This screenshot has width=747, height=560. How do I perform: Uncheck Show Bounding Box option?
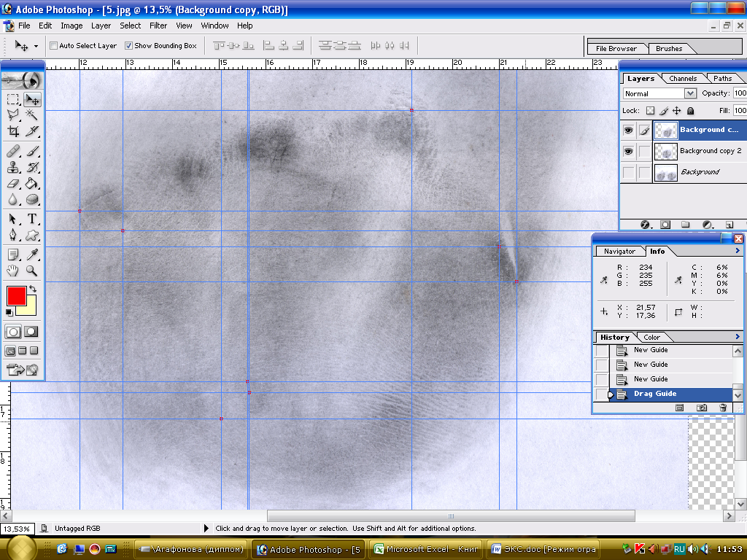(129, 45)
